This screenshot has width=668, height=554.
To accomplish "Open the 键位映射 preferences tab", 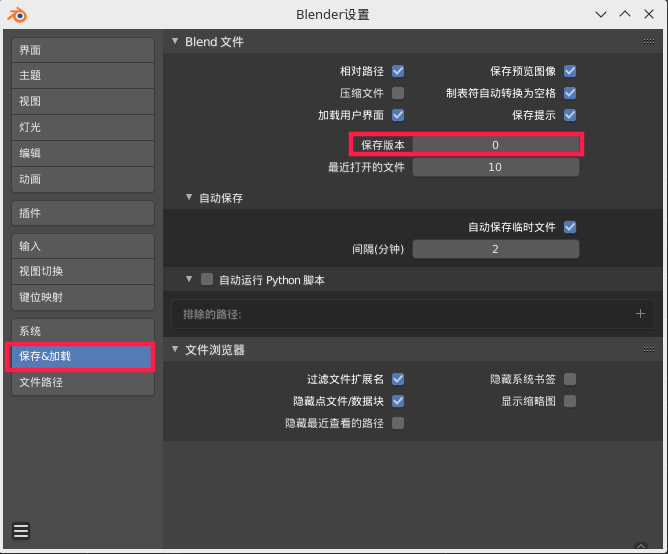I will pos(83,297).
